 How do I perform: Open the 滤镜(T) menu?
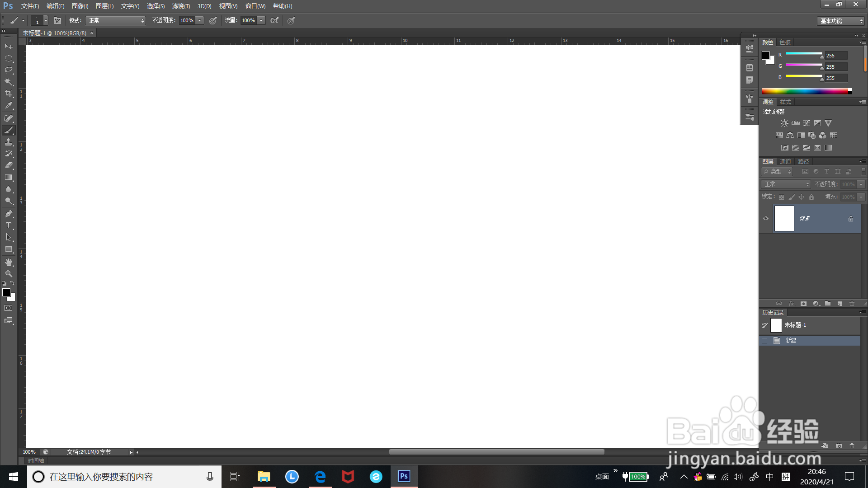pos(181,6)
